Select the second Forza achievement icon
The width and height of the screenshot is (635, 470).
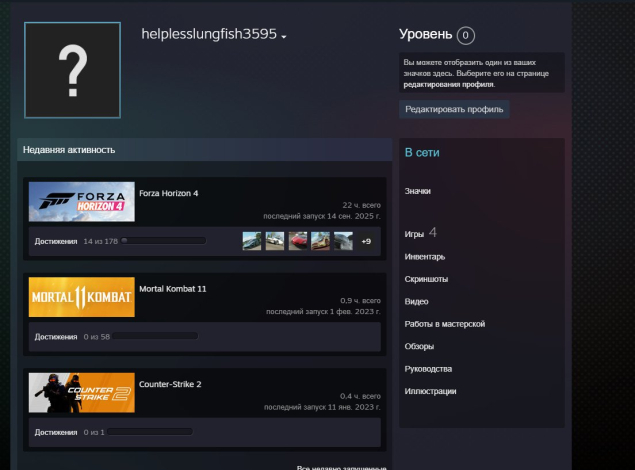[275, 241]
